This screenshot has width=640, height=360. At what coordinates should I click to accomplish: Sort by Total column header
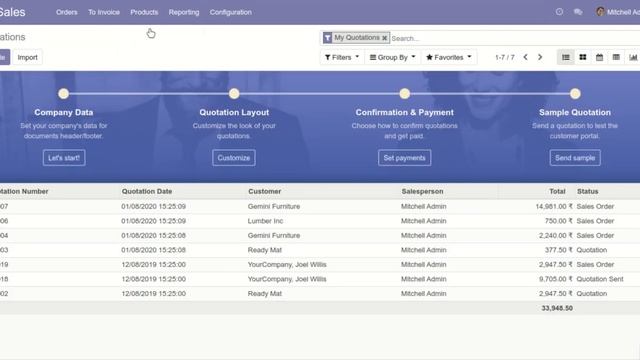tap(557, 191)
